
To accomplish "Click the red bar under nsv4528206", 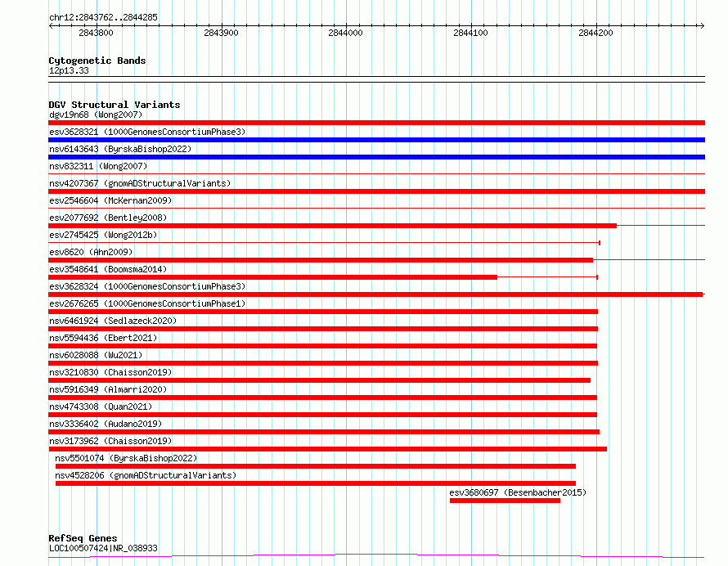I will (316, 483).
